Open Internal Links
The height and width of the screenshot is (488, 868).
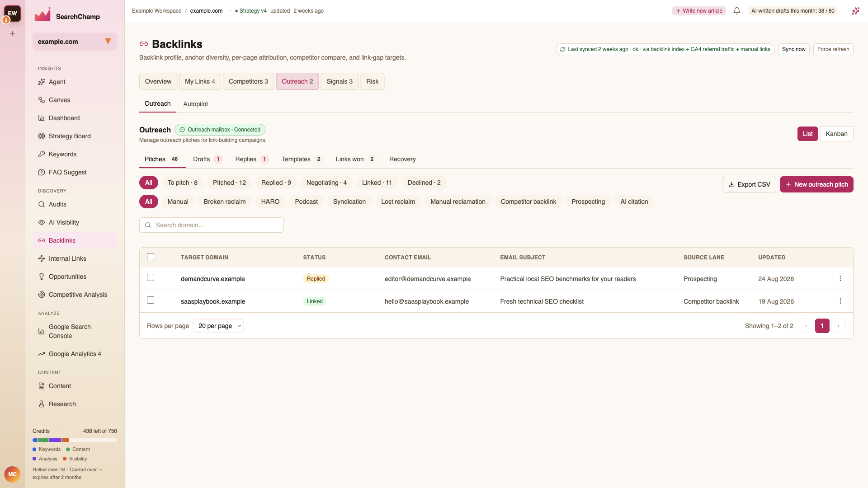coord(75,258)
